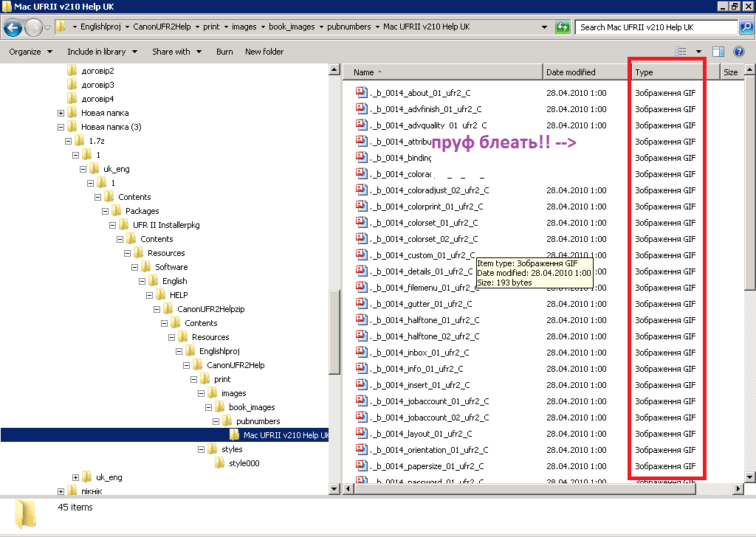
Task: Select the GIF icon of _b_0014_advfinish_01_ufr2_C
Action: point(361,108)
